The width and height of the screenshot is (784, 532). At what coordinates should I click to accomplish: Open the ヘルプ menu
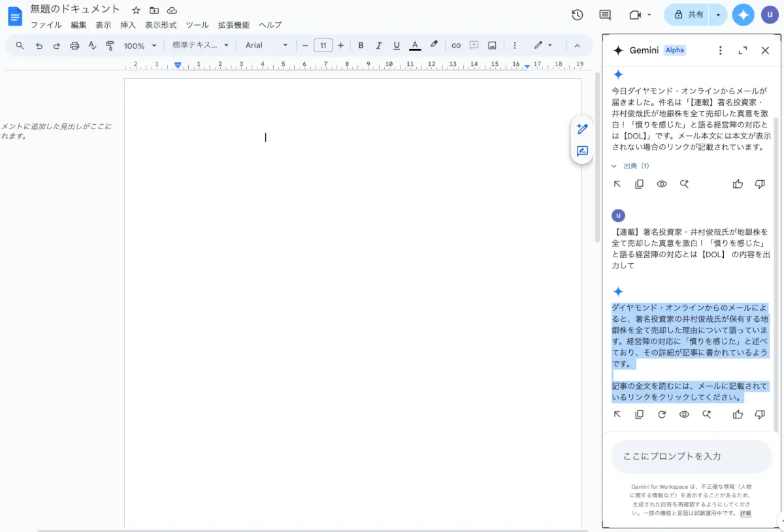point(270,25)
